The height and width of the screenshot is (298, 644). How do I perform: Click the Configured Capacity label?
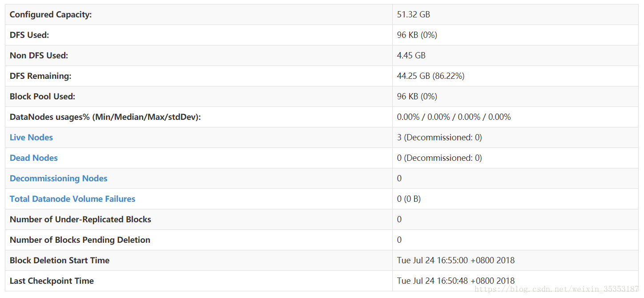pyautogui.click(x=51, y=15)
